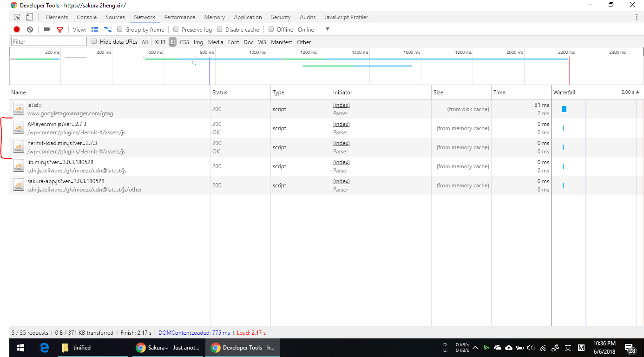This screenshot has height=357, width=644.
Task: Toggle the device toolbar icon
Action: pos(29,17)
